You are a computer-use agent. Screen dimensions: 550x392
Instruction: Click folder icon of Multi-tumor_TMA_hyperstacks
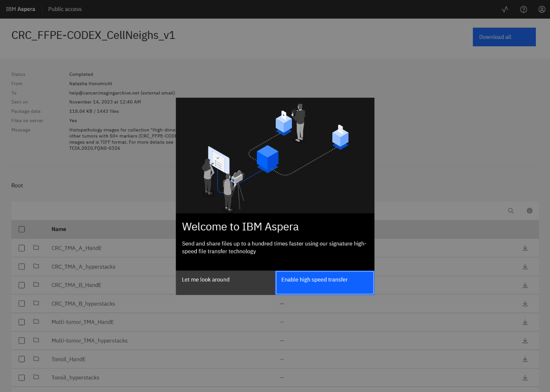pyautogui.click(x=36, y=340)
